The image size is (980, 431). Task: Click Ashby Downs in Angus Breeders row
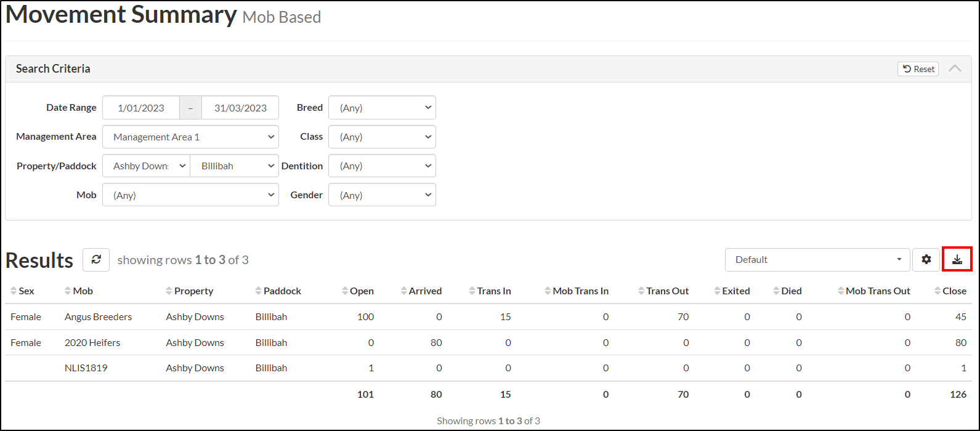(195, 316)
